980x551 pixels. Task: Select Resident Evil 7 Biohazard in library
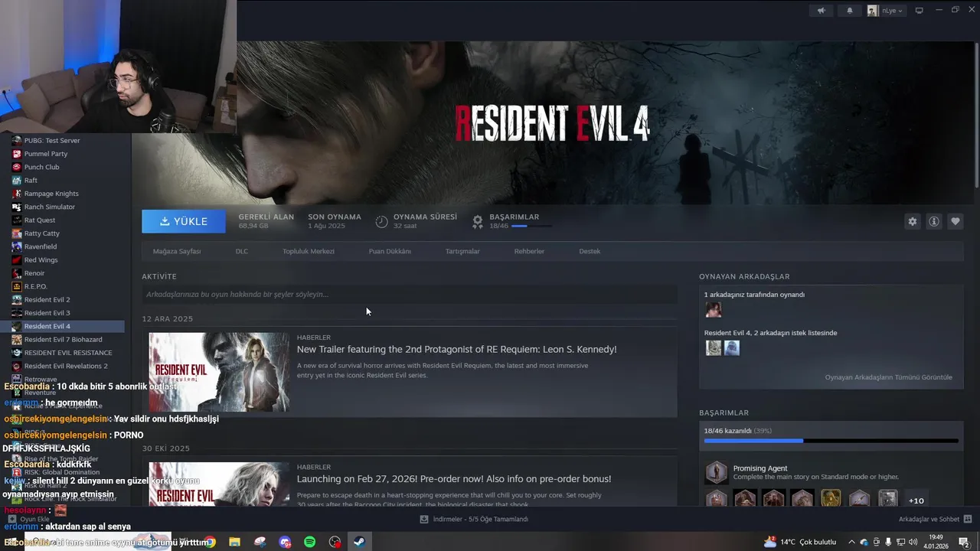[x=62, y=340]
